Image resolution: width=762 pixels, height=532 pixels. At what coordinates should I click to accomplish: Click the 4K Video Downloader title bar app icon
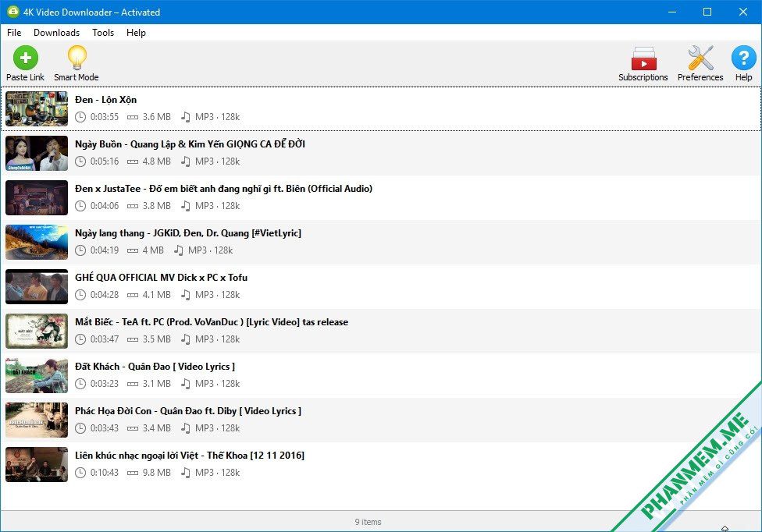pos(13,12)
